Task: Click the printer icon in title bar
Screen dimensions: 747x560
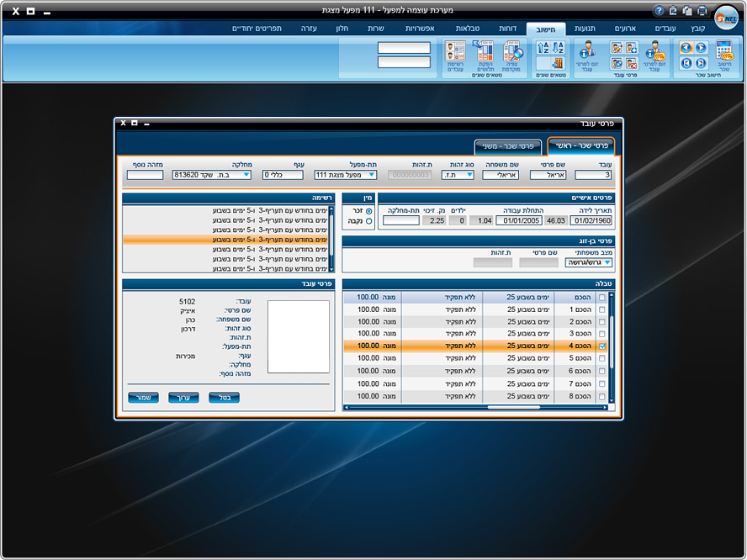Action: [702, 12]
